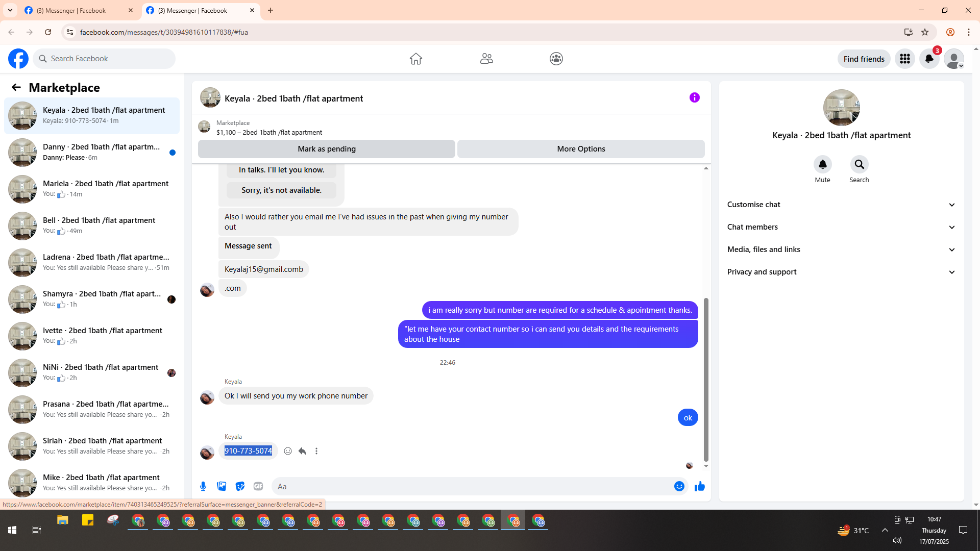Open the Prasana conversation
Screen dimensions: 980x551
[x=92, y=410]
